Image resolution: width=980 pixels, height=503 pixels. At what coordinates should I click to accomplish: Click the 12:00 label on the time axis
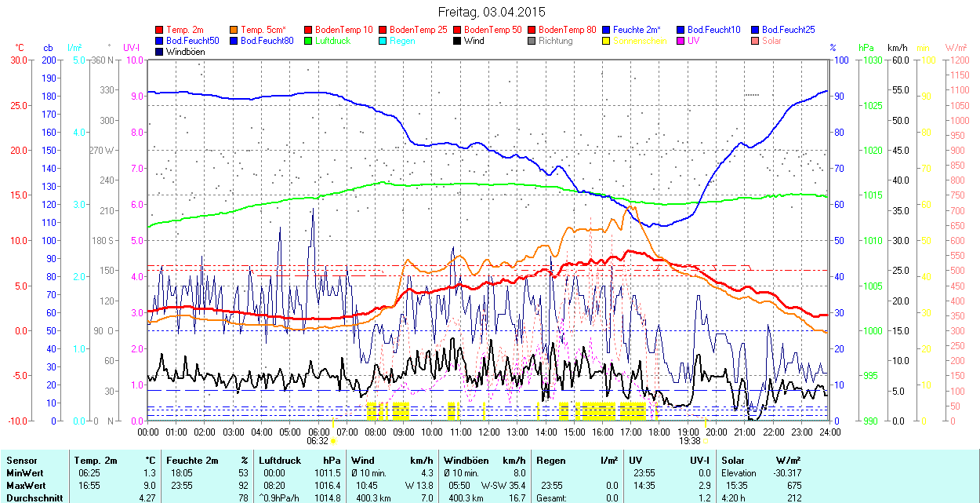[x=489, y=432]
